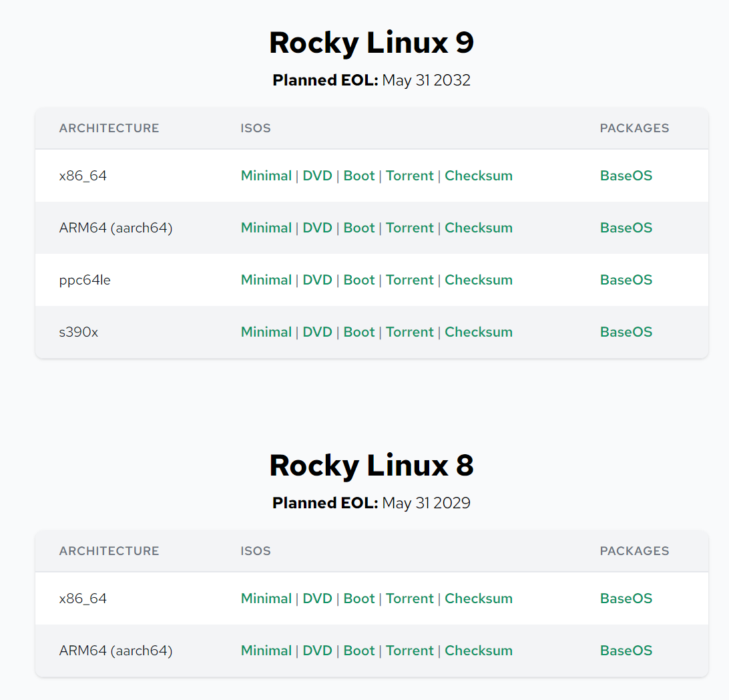Screen dimensions: 729x700
Task: Open BaseOS packages for s390x Rocky 9
Action: [626, 332]
